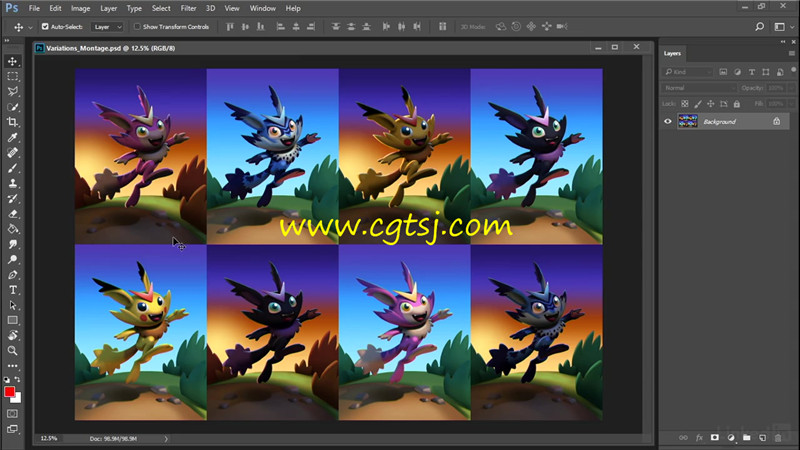
Task: Toggle the adjustment layer filter
Action: pos(737,72)
